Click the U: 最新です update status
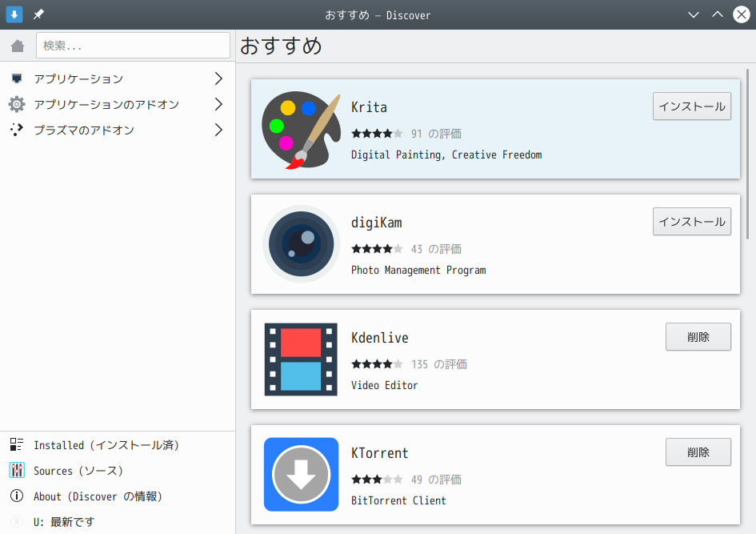The height and width of the screenshot is (534, 756). click(118, 521)
